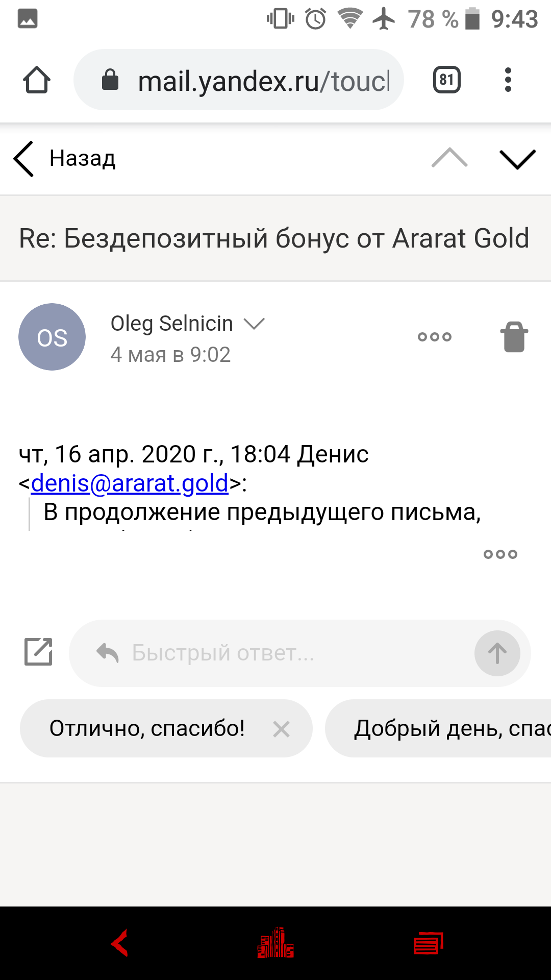
Task: Tap the red home icon in navigation bar
Action: point(275,943)
